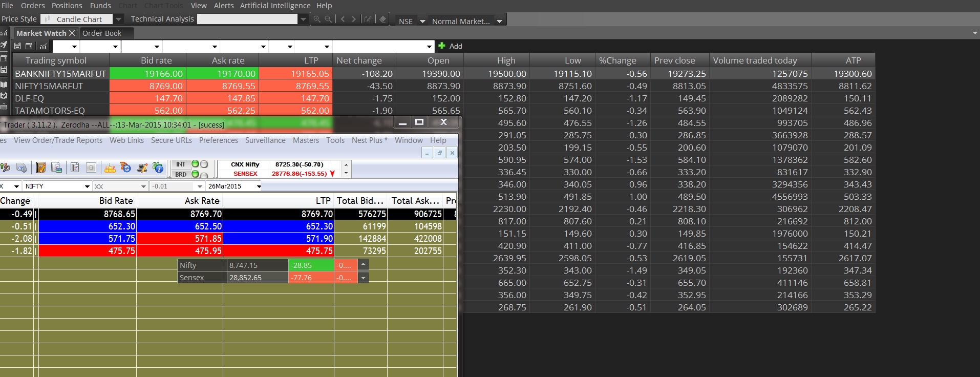
Task: Click the rocket icon in left sidebar
Action: click(4, 46)
